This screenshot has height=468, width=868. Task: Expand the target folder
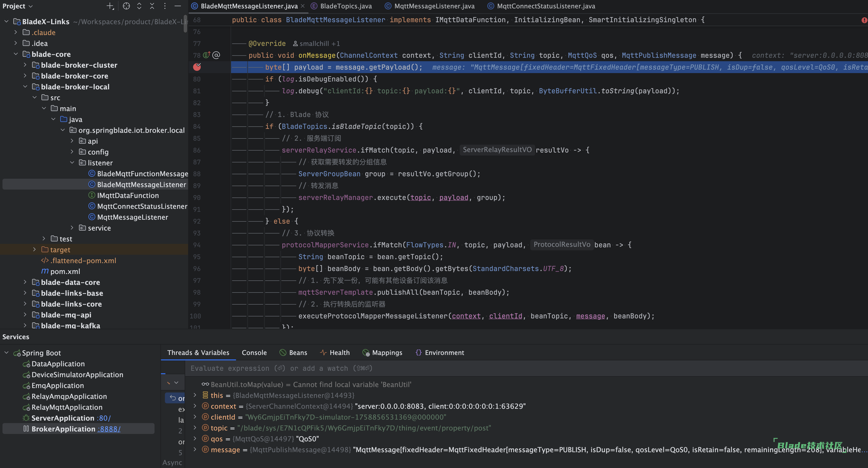pos(34,250)
